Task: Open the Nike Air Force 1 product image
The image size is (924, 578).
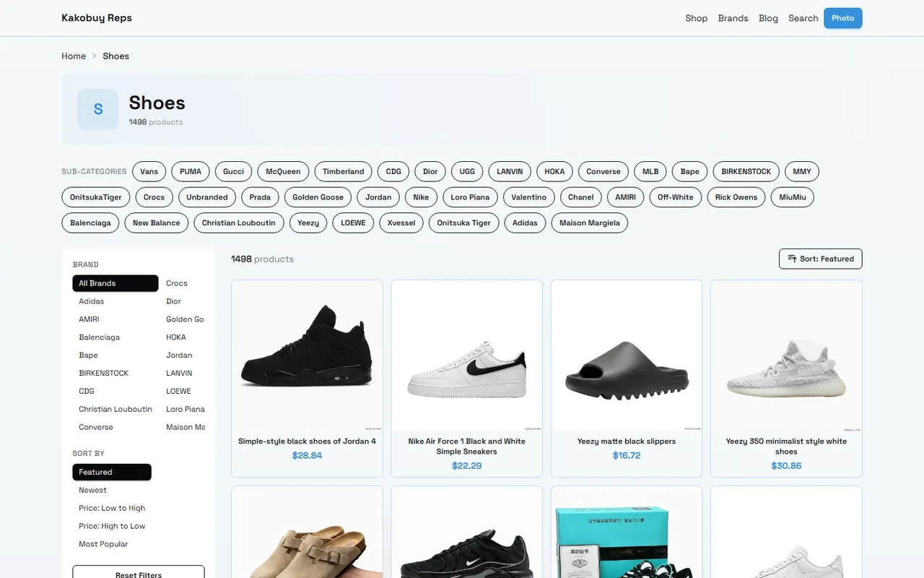Action: [466, 355]
